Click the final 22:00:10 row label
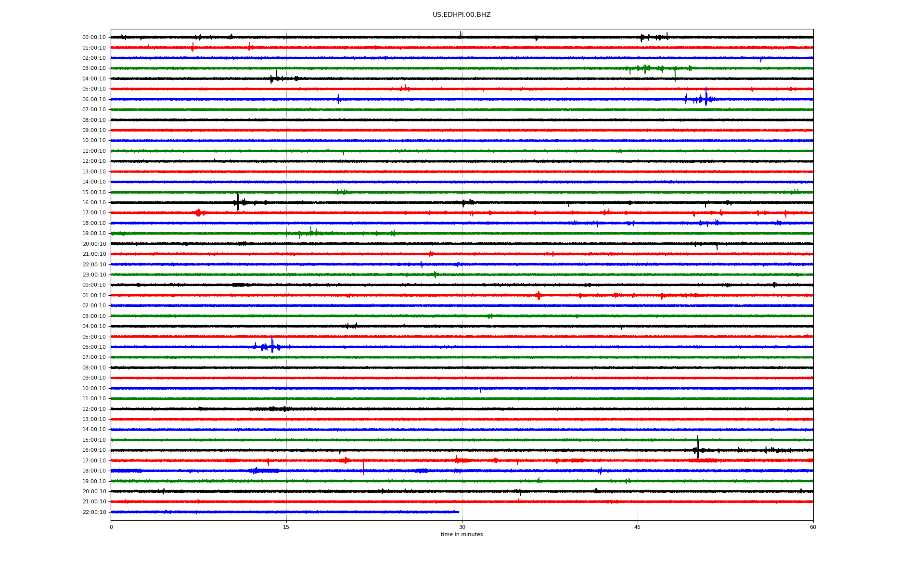Viewport: 924px width, 578px height. 94,512
